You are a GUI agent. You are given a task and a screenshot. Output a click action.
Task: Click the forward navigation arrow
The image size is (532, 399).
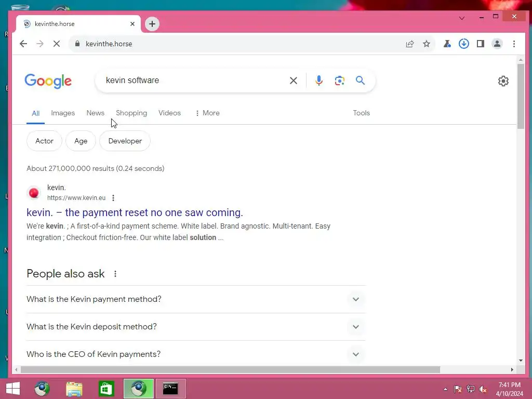coord(40,44)
